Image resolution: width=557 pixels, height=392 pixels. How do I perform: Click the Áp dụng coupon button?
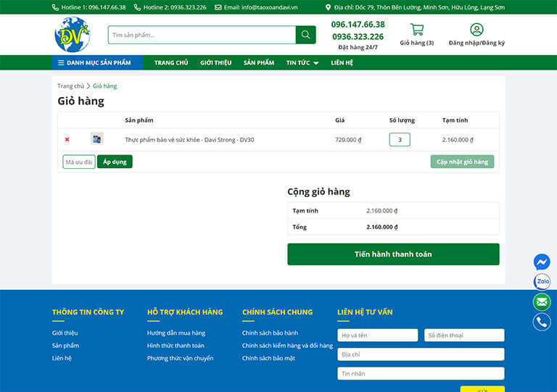115,162
